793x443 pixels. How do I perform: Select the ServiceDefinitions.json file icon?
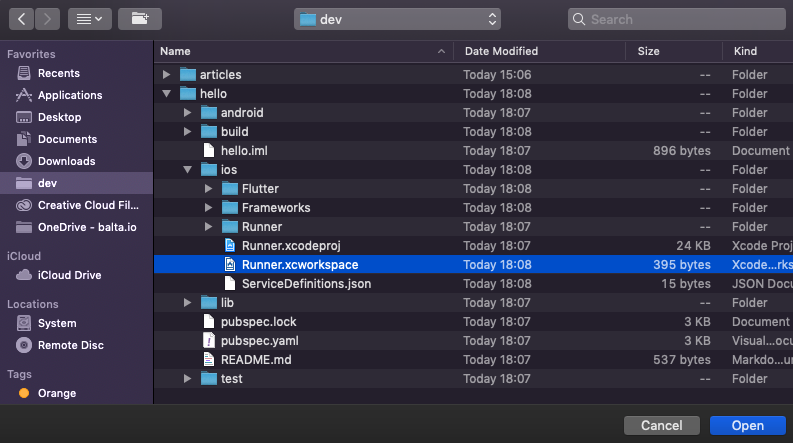coord(230,284)
